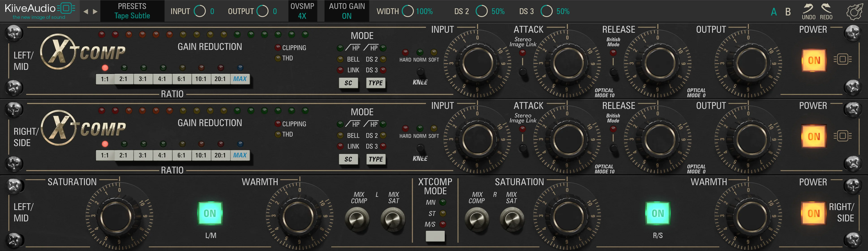Open the OVSMP 4X oversampling selector
Screen dimensions: 868x251
[x=302, y=11]
